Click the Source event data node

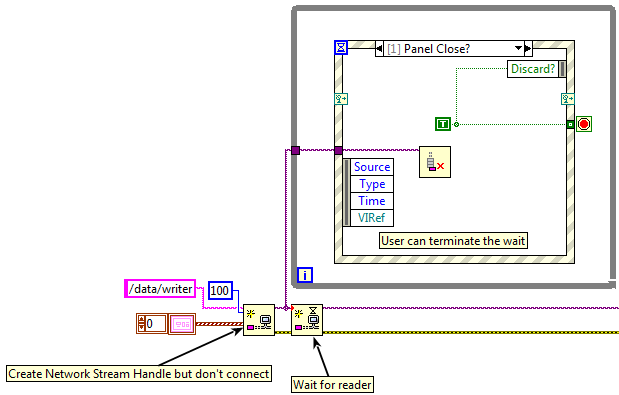(372, 167)
